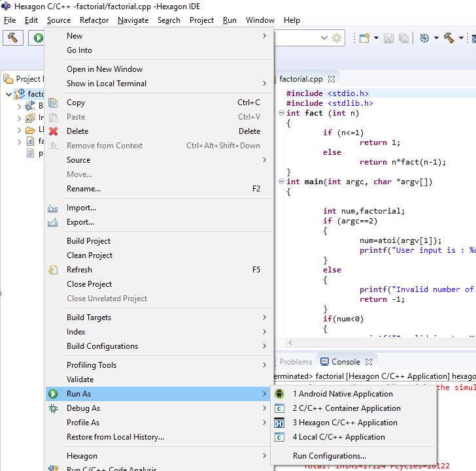Expand the open folder tree node arrow

[19, 130]
